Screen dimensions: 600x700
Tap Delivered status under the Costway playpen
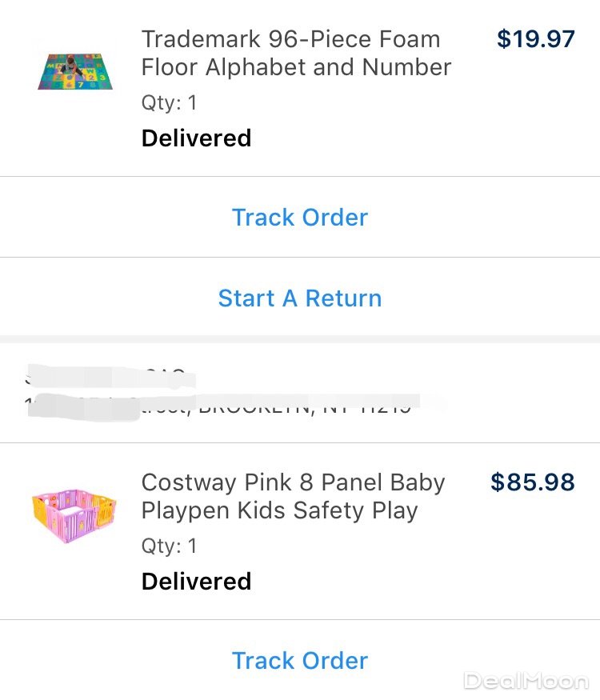click(x=196, y=582)
